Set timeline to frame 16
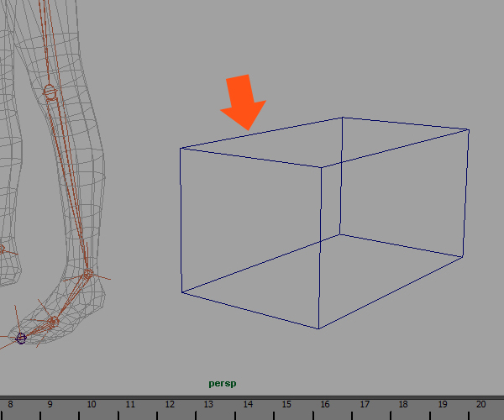504x420 pixels. pos(325,404)
